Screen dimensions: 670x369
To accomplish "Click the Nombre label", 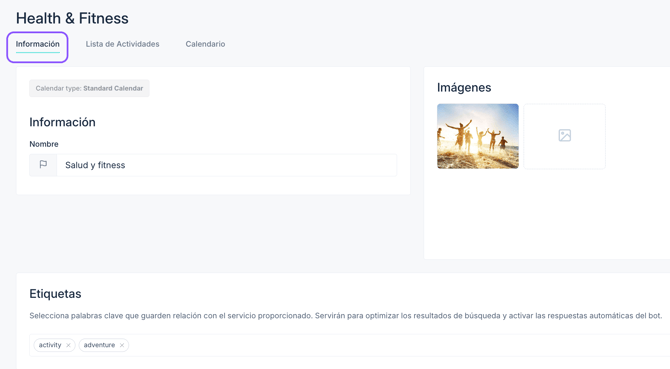I will pyautogui.click(x=44, y=144).
